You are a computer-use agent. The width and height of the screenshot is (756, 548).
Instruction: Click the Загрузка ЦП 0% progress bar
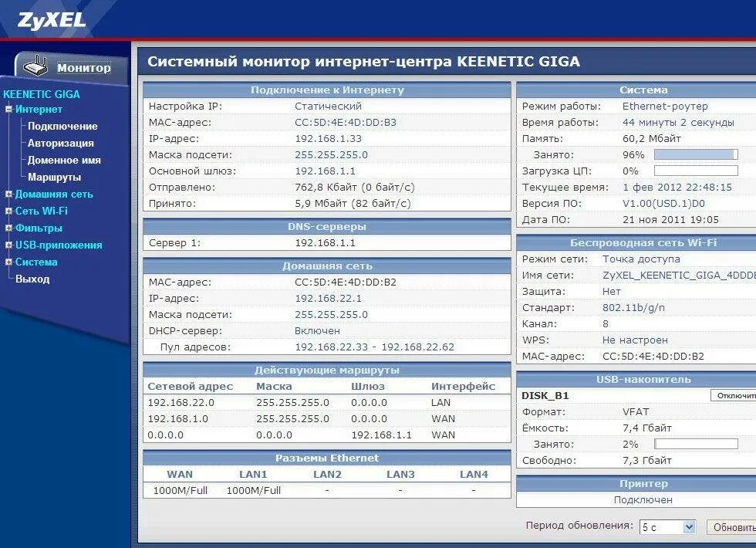point(696,171)
